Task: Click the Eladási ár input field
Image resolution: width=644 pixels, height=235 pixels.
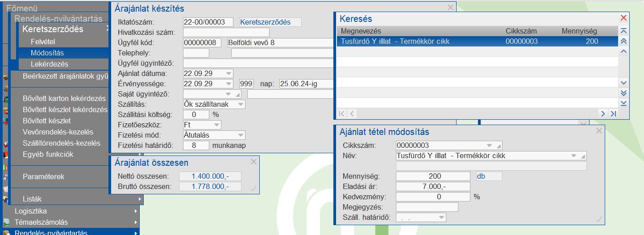Action: tap(433, 186)
